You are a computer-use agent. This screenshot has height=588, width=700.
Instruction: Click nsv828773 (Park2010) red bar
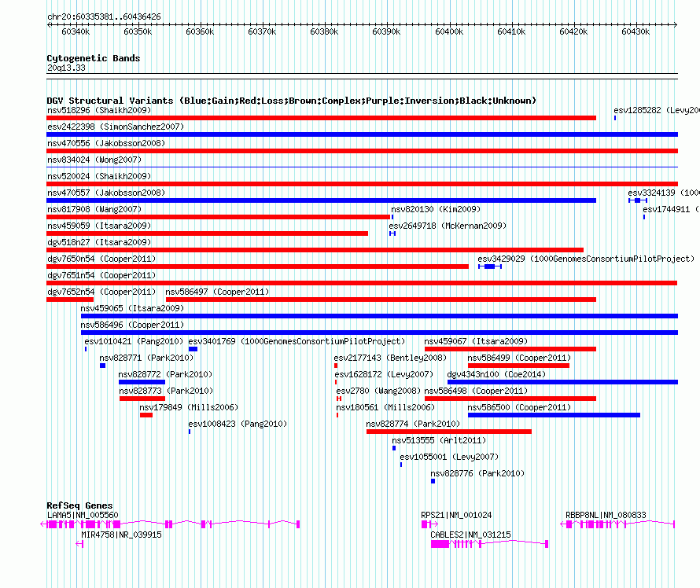142,399
